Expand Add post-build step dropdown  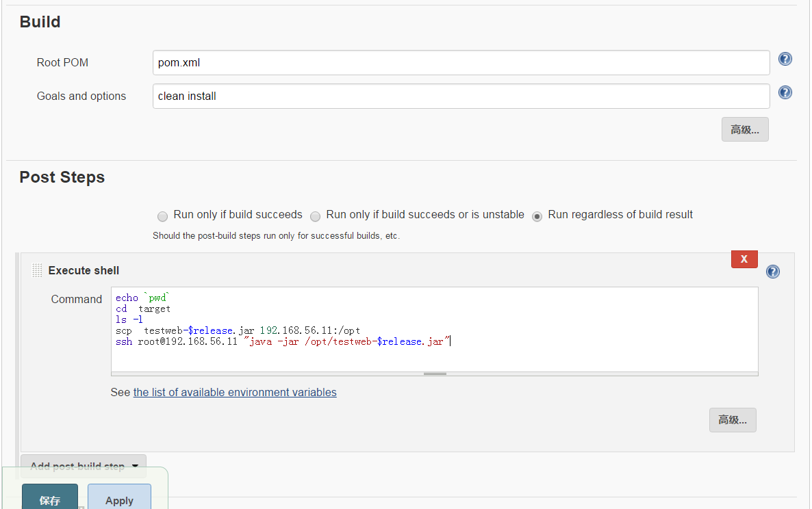pyautogui.click(x=84, y=466)
